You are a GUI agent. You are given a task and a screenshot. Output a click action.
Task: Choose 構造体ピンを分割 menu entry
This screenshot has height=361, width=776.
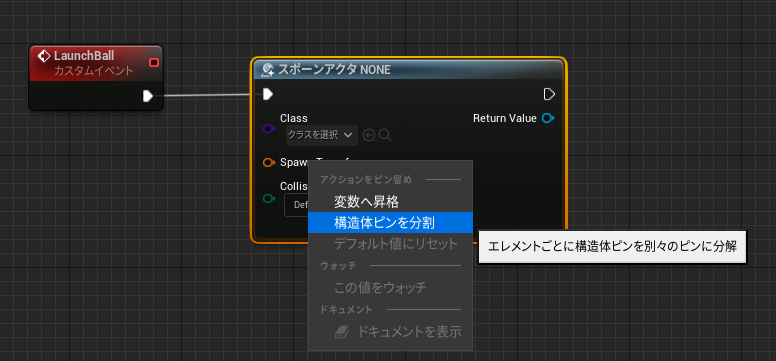[390, 223]
